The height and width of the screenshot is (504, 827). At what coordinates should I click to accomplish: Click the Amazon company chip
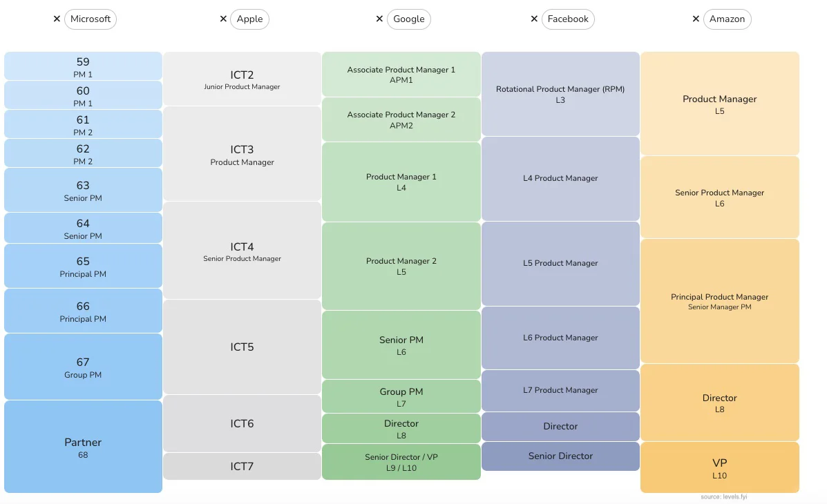[x=727, y=19]
